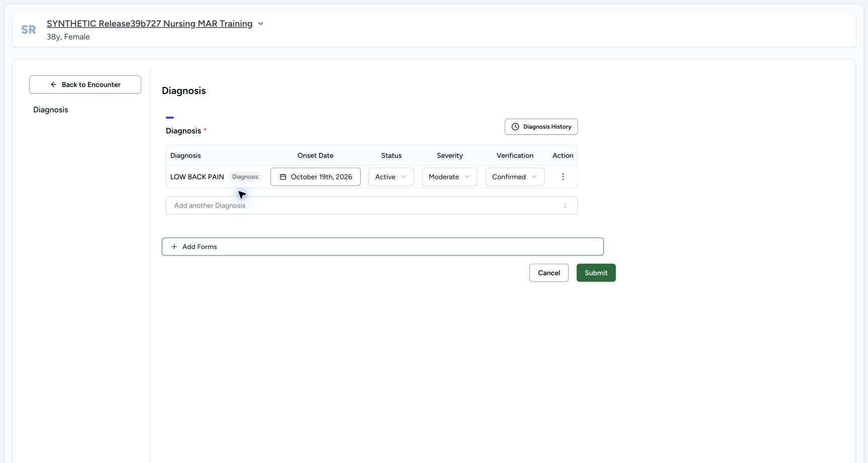Click the 38y, Female patient details text

coord(68,37)
